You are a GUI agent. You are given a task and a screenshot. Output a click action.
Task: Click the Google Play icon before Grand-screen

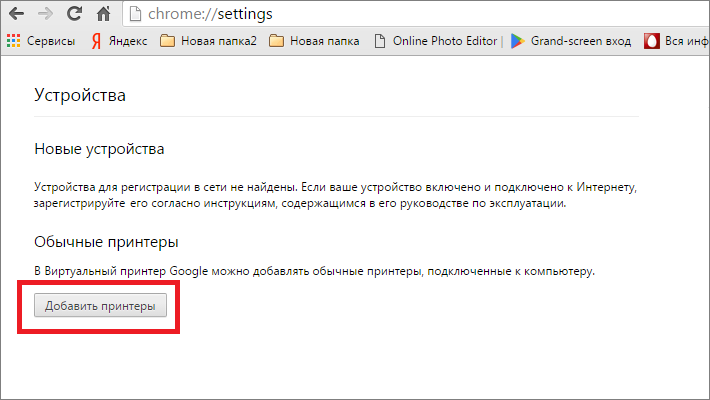(x=517, y=41)
